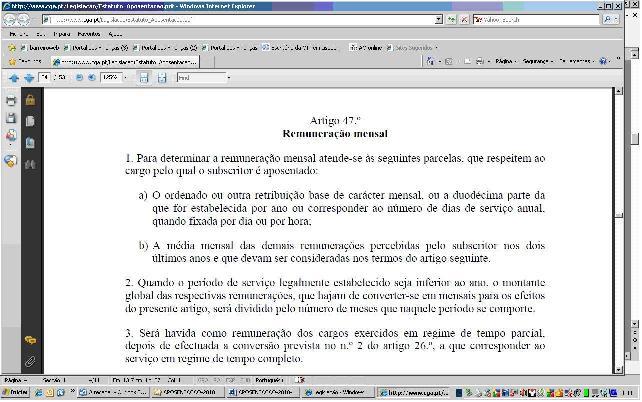The height and width of the screenshot is (402, 642).
Task: Go to previous PDF page with up arrow
Action: 14,77
